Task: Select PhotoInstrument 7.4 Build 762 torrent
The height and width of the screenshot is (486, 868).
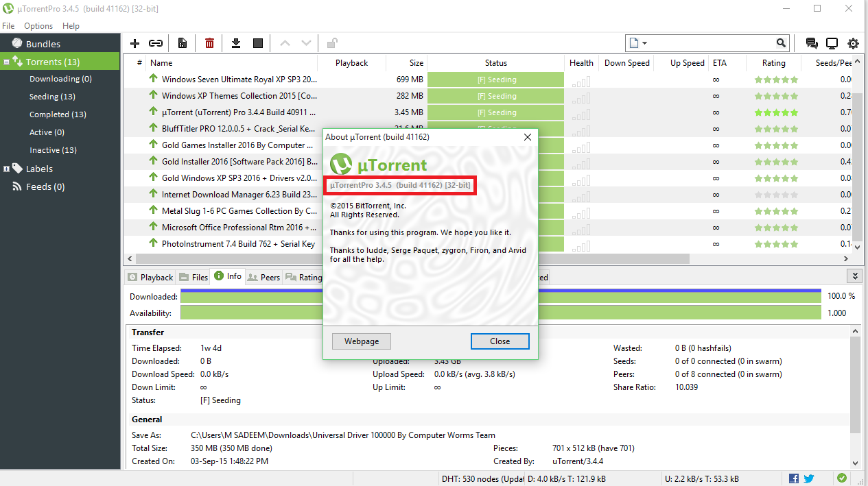Action: tap(238, 243)
